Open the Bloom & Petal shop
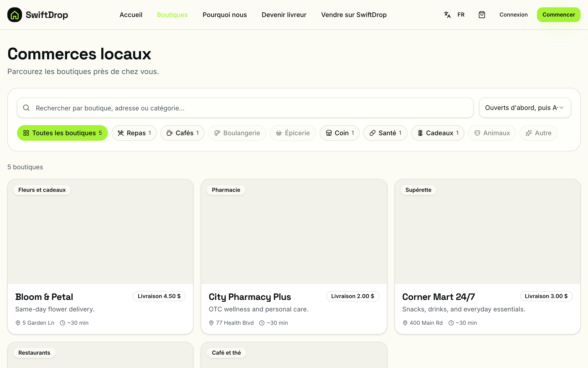 pyautogui.click(x=44, y=297)
